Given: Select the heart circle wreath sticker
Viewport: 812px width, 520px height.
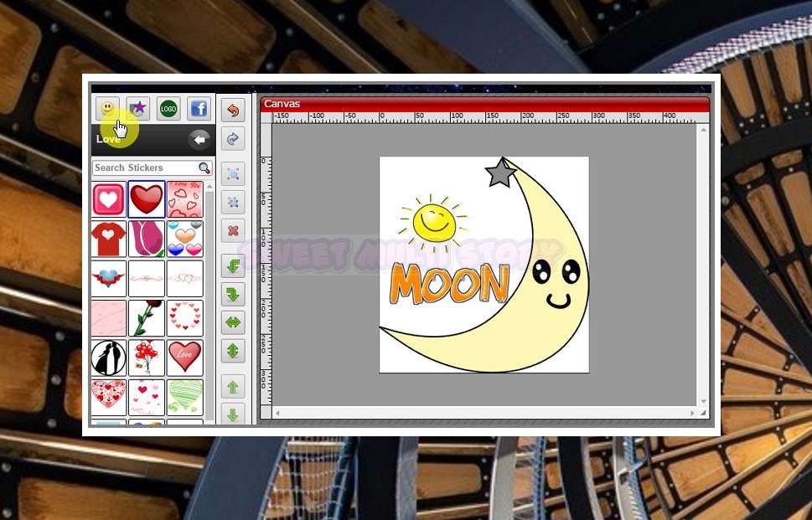Looking at the screenshot, I should coord(185,318).
